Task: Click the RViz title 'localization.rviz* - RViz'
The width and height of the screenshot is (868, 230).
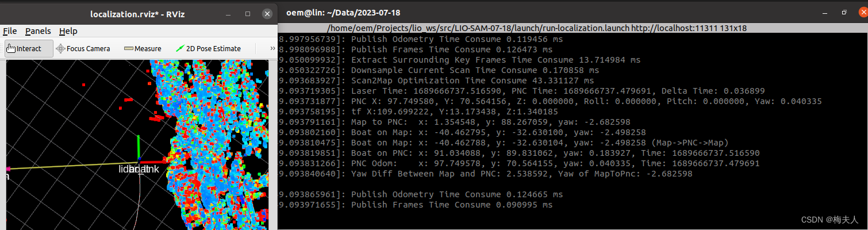Action: [136, 14]
